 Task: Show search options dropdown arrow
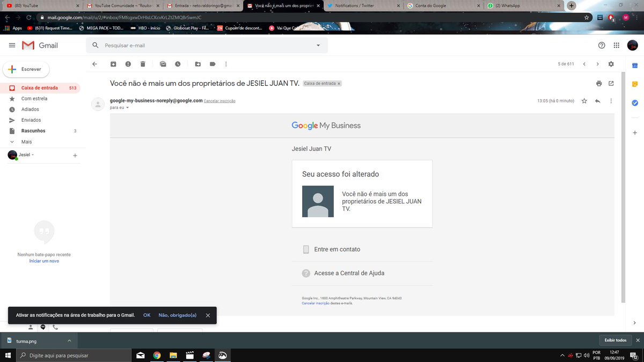click(318, 46)
